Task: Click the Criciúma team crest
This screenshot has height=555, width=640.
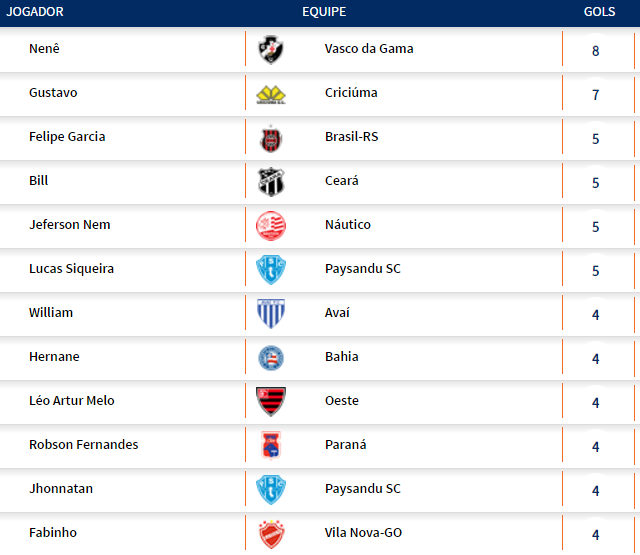Action: point(271,94)
